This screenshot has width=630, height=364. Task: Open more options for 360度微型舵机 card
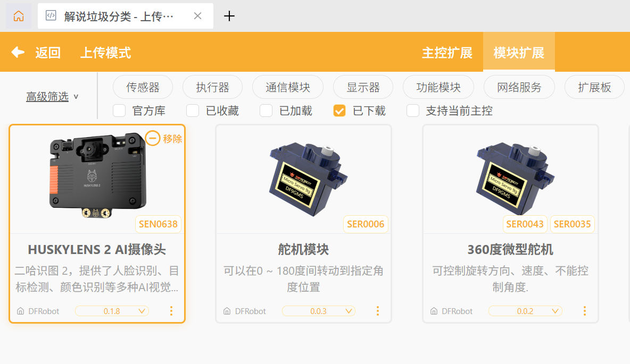point(585,311)
